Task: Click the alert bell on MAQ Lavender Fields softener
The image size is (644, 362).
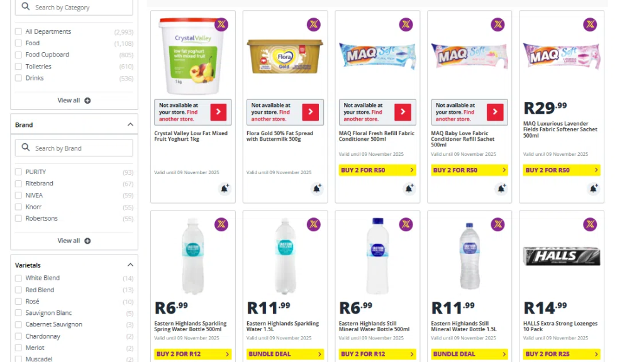Action: click(x=593, y=189)
